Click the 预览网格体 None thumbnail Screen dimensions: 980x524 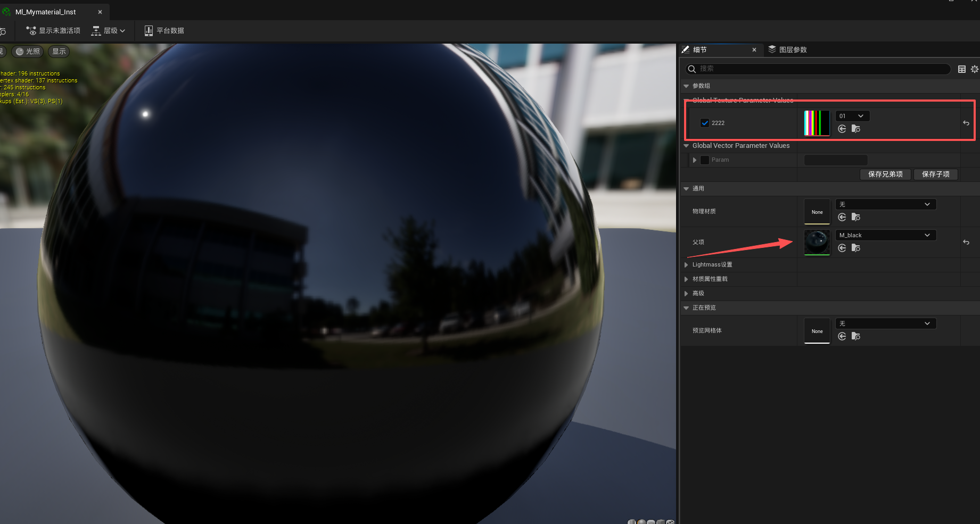817,331
